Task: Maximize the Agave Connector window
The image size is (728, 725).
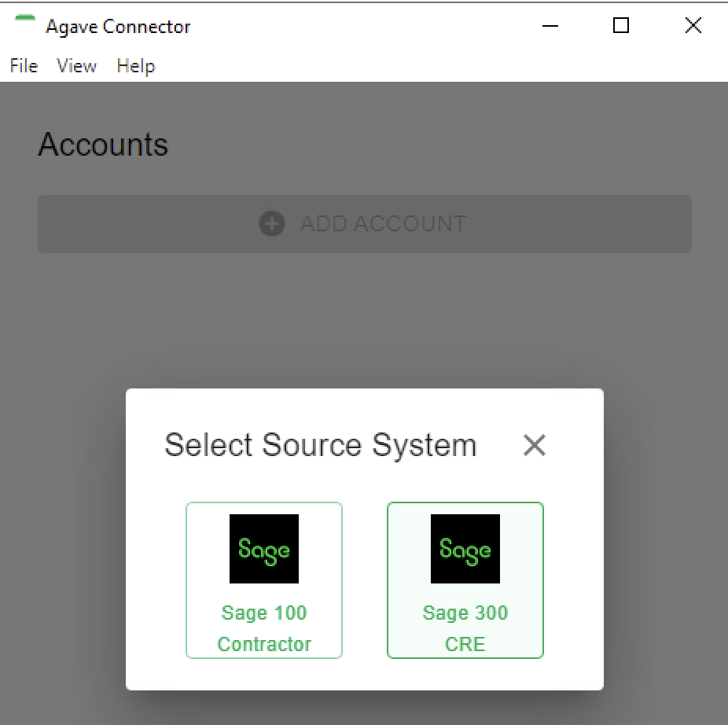Action: click(x=621, y=25)
